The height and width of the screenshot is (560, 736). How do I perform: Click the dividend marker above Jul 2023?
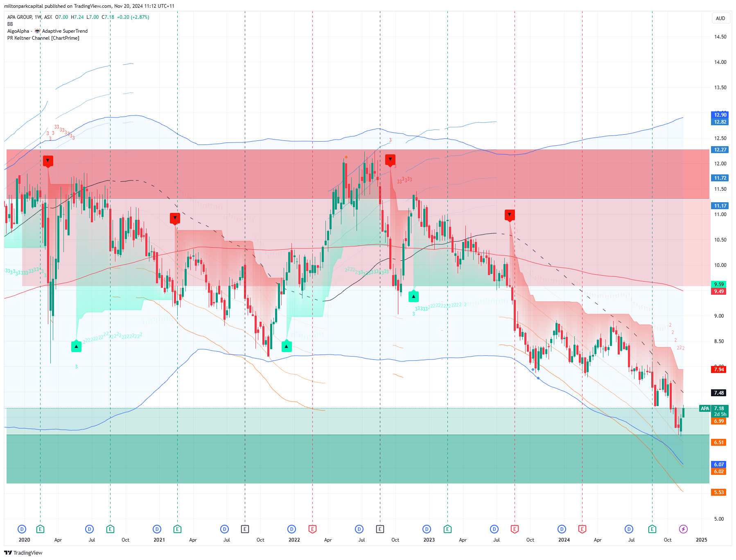[x=494, y=529]
